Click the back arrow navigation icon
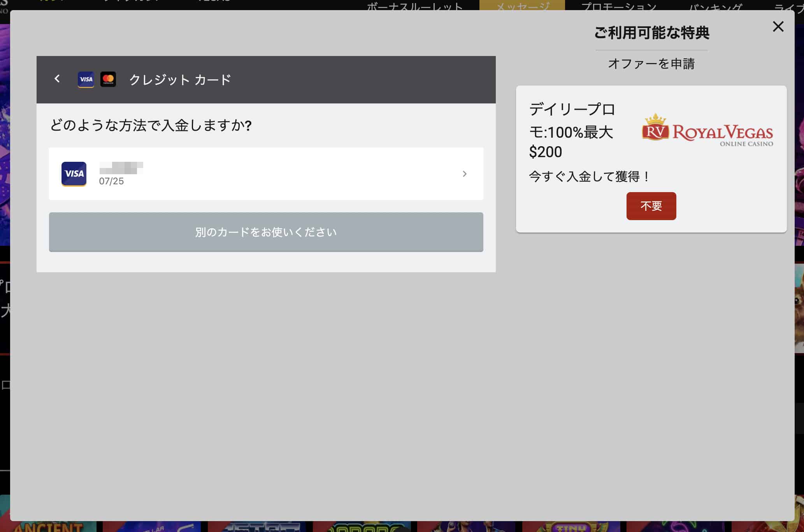Image resolution: width=804 pixels, height=532 pixels. [x=56, y=79]
